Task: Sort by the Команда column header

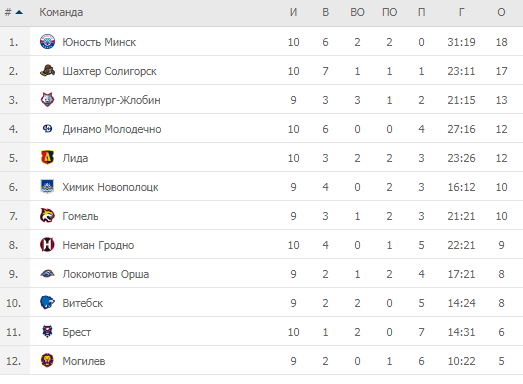Action: pyautogui.click(x=61, y=12)
